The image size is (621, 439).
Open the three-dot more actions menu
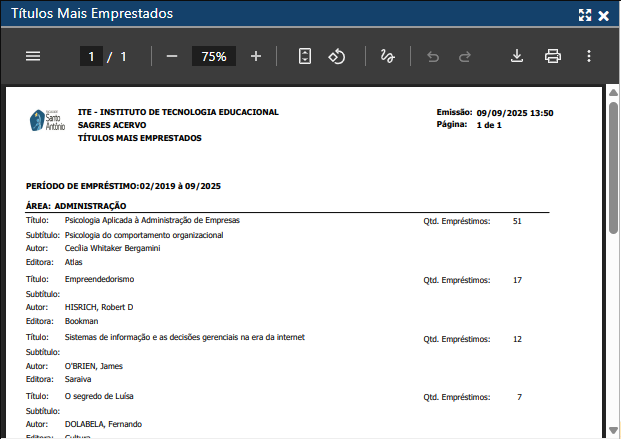click(x=589, y=57)
